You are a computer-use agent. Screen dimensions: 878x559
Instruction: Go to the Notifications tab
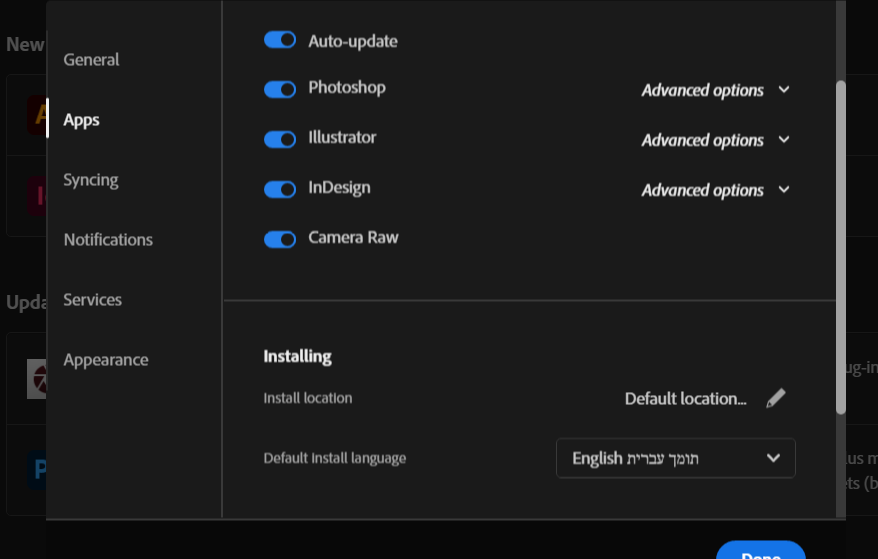click(108, 240)
